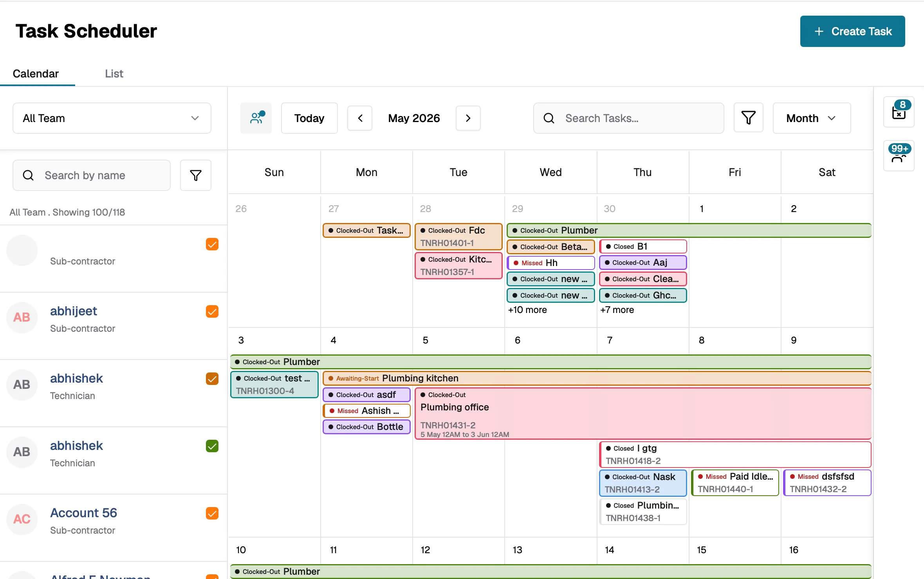Open Clocked-Out Fdc task TNRH01401-1
Viewport: 924px width, 579px height.
click(458, 237)
